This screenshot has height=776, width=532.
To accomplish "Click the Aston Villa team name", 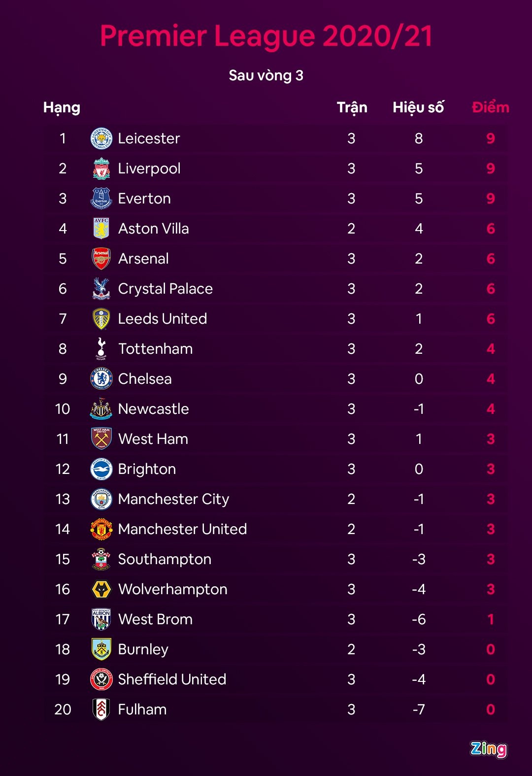I will 153,229.
